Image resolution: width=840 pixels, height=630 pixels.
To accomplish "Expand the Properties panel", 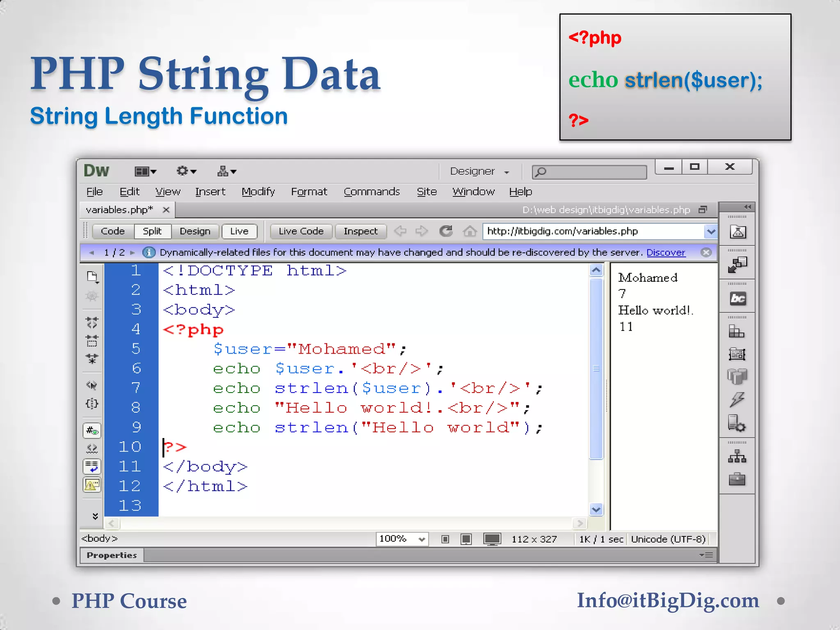I will (x=112, y=555).
